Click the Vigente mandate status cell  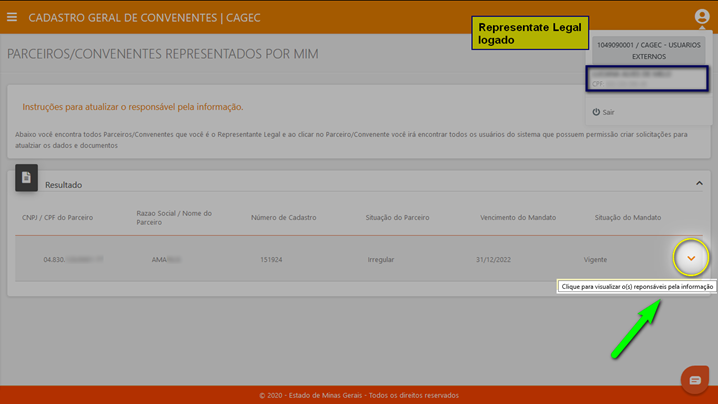[x=595, y=259]
